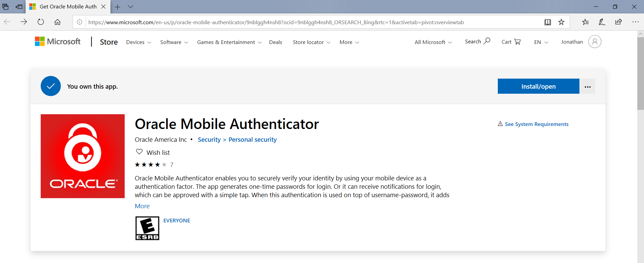Click the Add notes pen icon
This screenshot has height=263, width=644.
pyautogui.click(x=602, y=22)
